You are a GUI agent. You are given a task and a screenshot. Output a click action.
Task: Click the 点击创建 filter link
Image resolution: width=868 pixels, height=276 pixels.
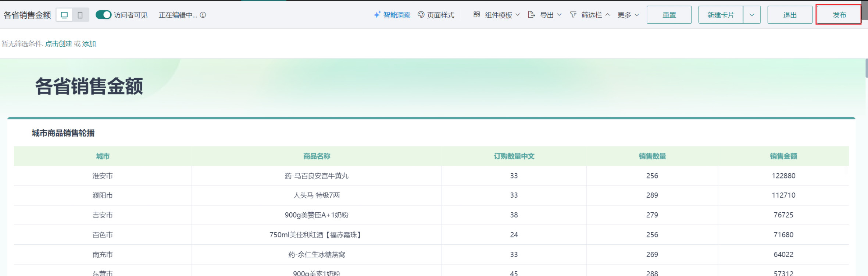click(x=58, y=44)
